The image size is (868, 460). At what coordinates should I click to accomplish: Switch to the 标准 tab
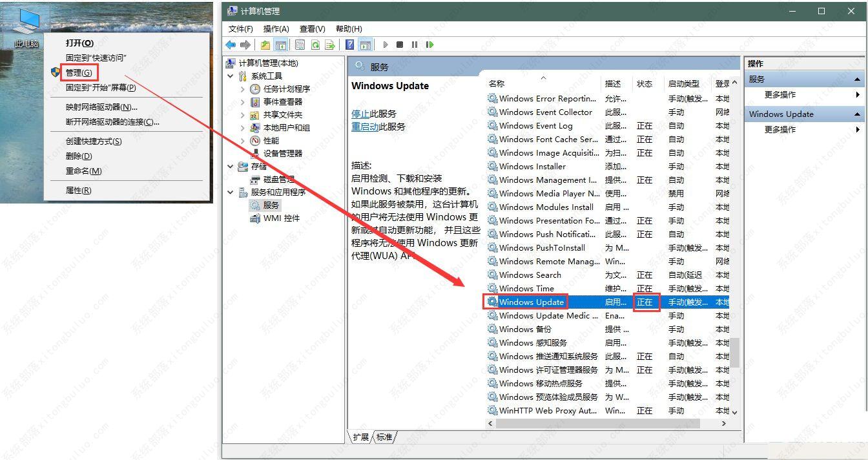tap(385, 437)
